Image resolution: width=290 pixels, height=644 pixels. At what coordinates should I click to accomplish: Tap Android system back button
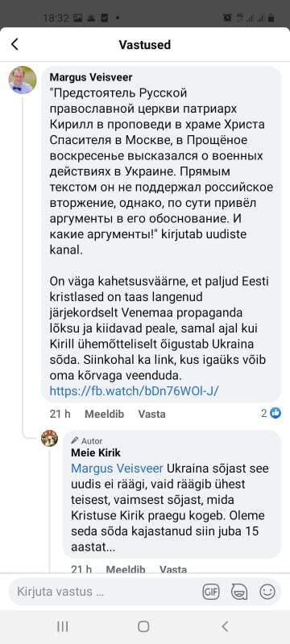pos(225,626)
